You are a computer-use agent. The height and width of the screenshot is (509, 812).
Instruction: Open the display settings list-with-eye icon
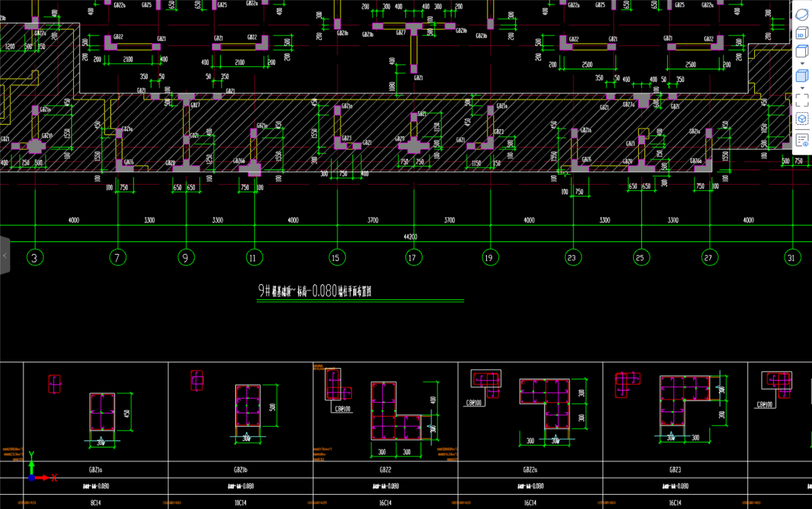801,140
